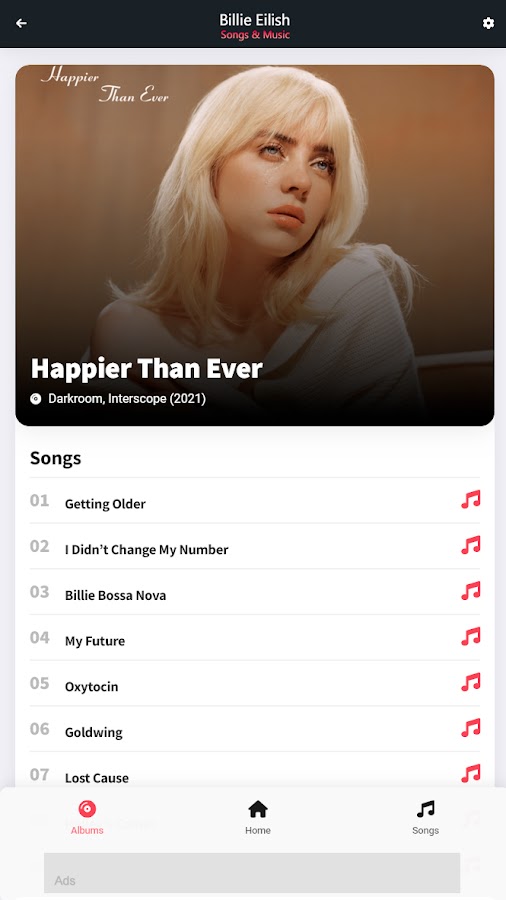Tap music note icon beside Goldwing
The height and width of the screenshot is (900, 506).
(470, 728)
